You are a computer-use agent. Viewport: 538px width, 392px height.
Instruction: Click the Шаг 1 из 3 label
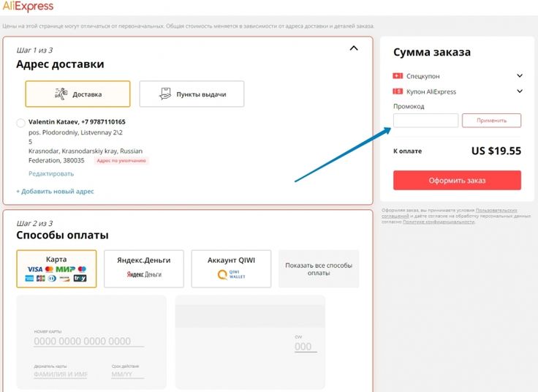[34, 50]
